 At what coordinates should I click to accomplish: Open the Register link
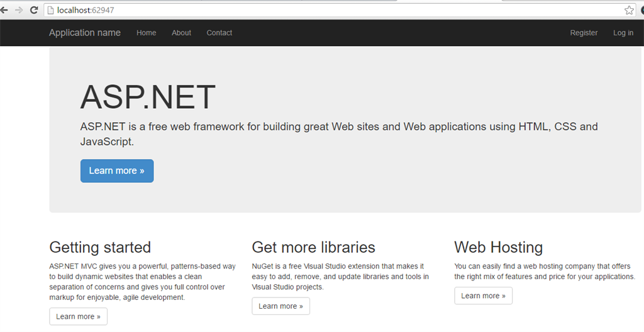pyautogui.click(x=584, y=33)
